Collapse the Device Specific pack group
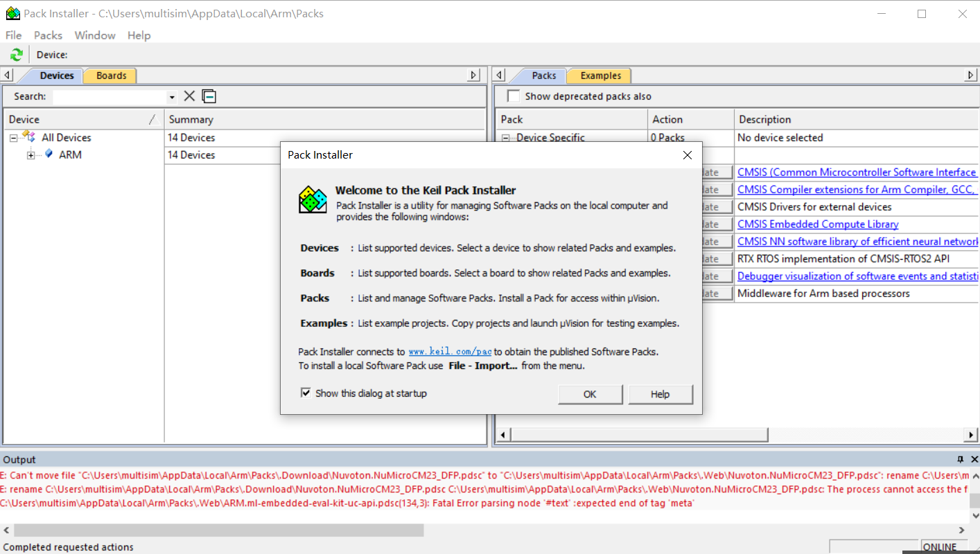Screen dimensions: 980x554 [505, 138]
